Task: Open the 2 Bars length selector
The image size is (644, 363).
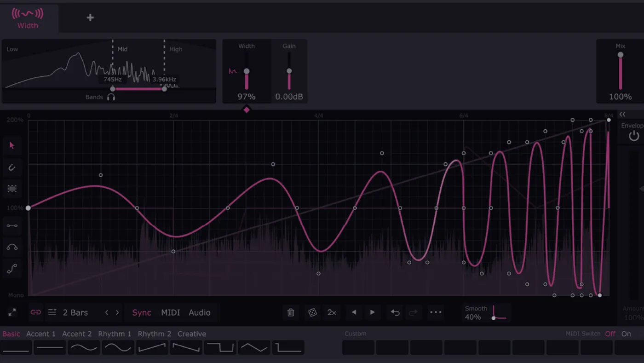Action: coord(75,312)
